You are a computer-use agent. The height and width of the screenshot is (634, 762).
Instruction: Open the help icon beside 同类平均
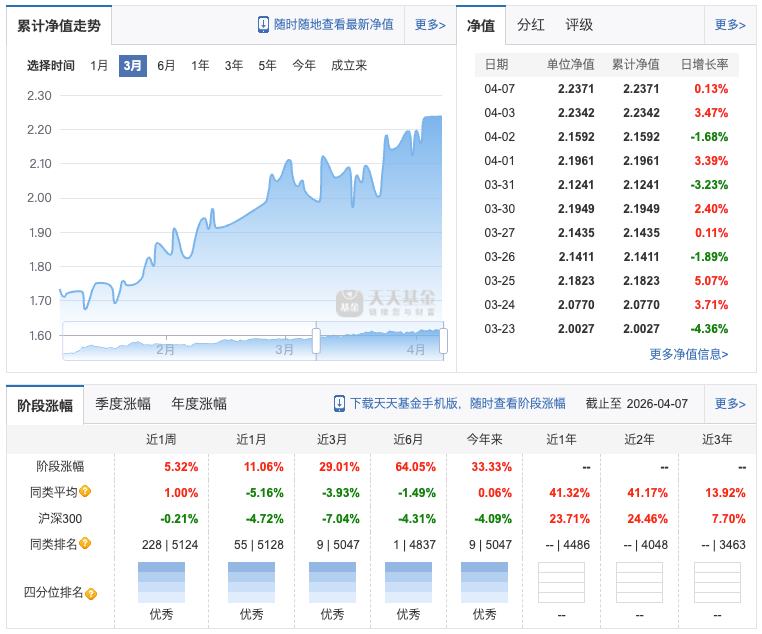point(85,491)
